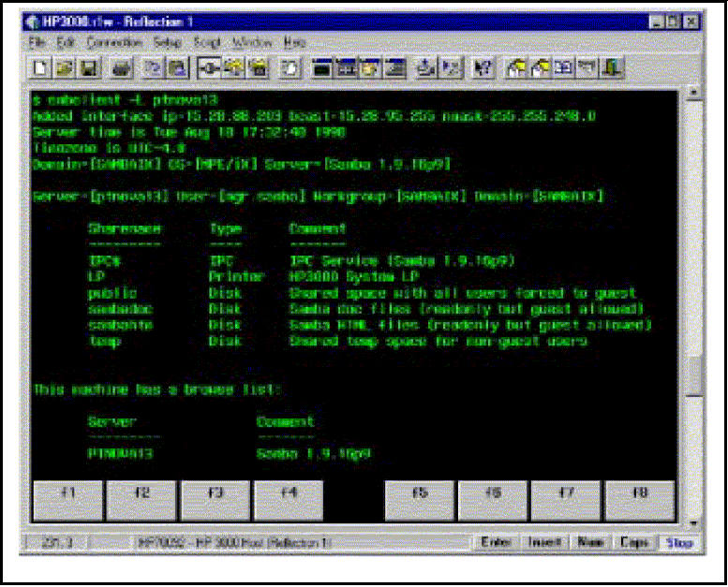Viewport: 728px width, 587px height.
Task: Click the 'HP3000 System LP' comment text
Action: click(354, 277)
